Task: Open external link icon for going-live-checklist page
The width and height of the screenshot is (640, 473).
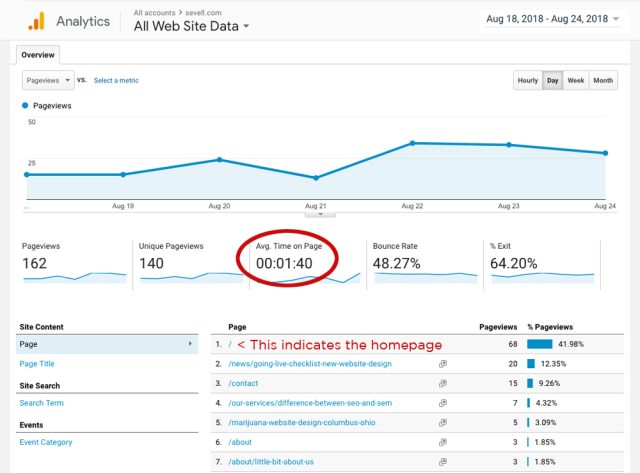Action: coord(443,364)
